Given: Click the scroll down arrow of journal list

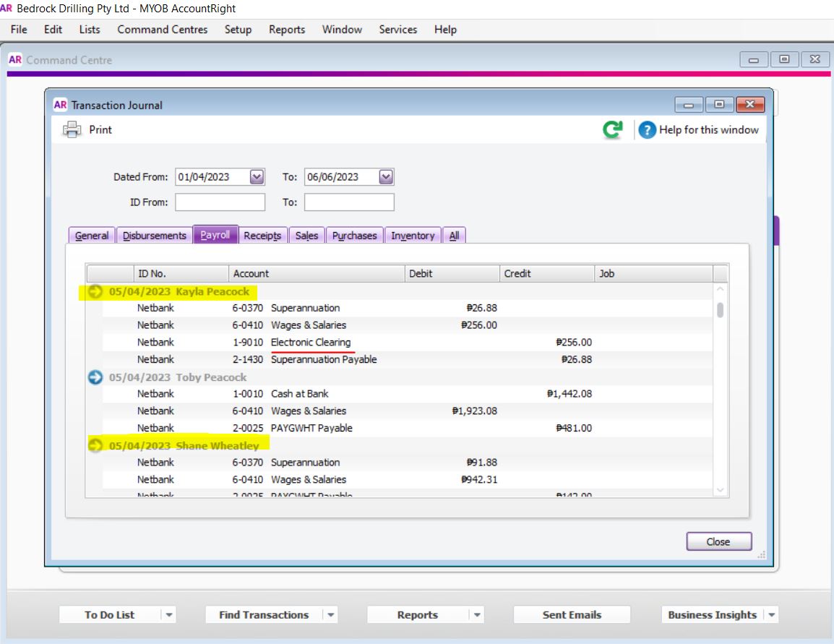Looking at the screenshot, I should 721,490.
